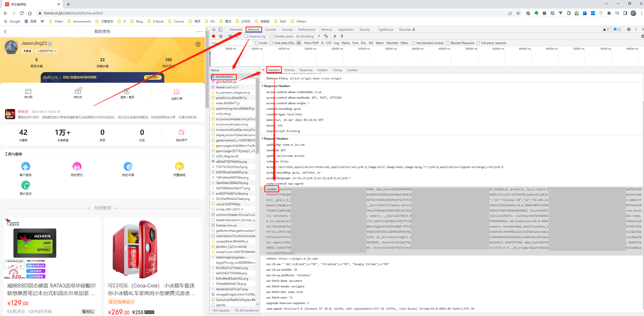644x316 pixels.
Task: Open JD account settings gear icon
Action: click(198, 44)
